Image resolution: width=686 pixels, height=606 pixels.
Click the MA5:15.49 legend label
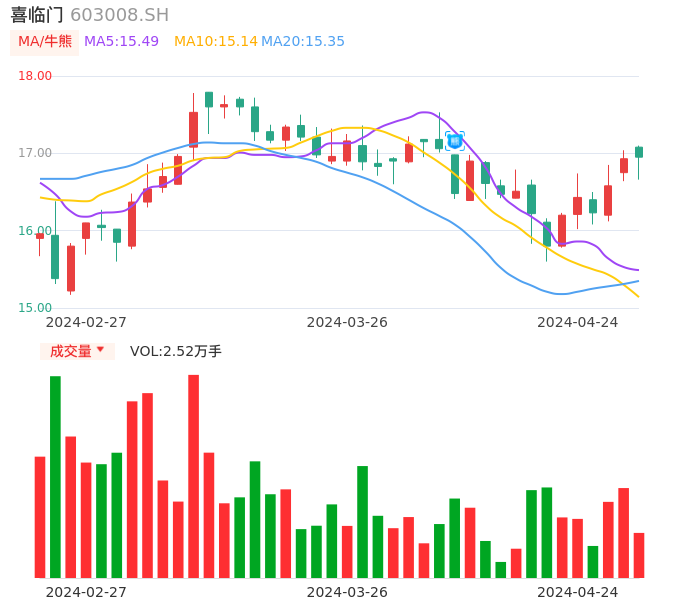click(121, 41)
